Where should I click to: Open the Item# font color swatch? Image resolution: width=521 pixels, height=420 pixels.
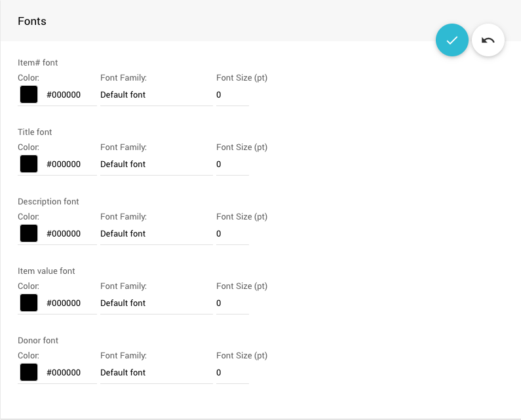tap(29, 94)
